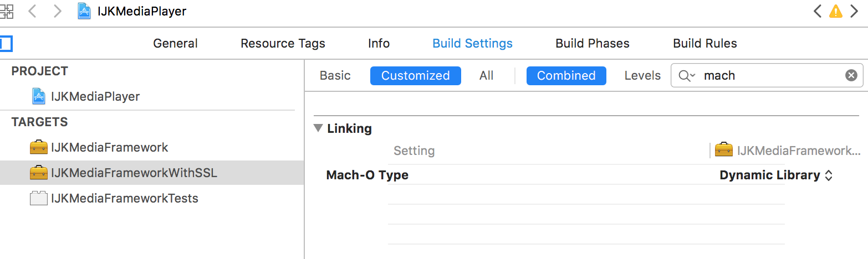This screenshot has height=259, width=868.
Task: Collapse the Linking section triangle
Action: [318, 128]
